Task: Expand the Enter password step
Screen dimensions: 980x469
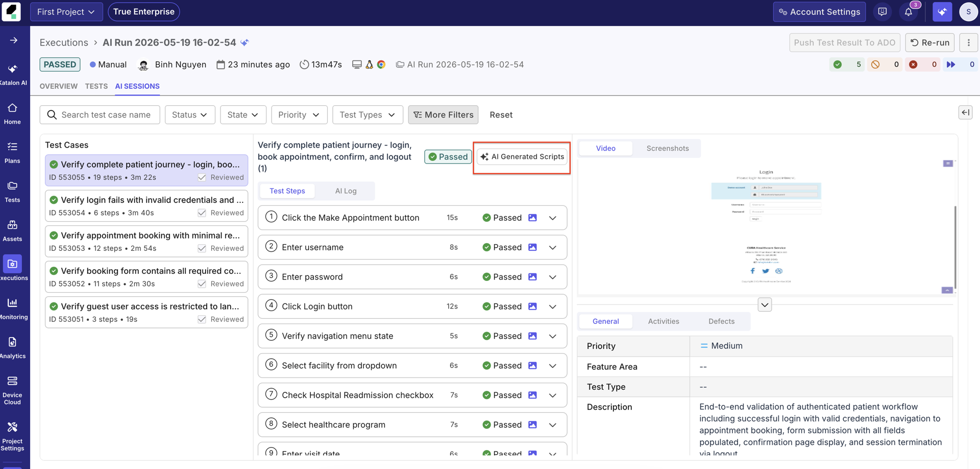Action: pos(553,277)
